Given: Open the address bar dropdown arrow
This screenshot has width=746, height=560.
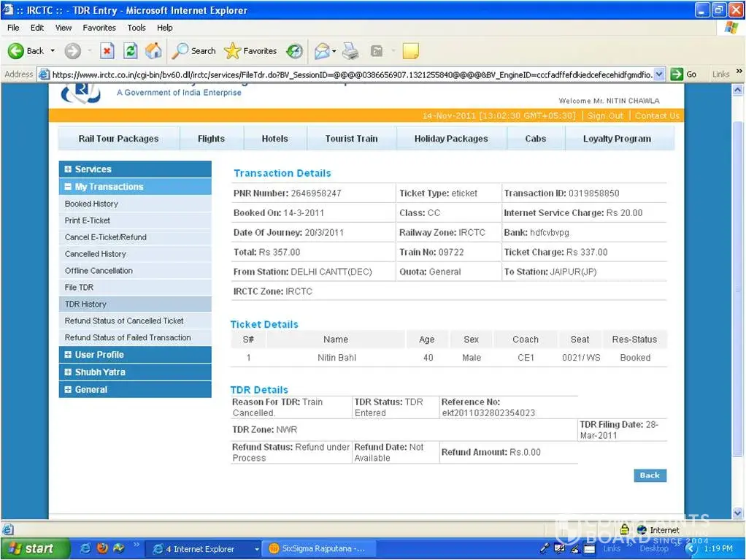Looking at the screenshot, I should click(x=659, y=74).
